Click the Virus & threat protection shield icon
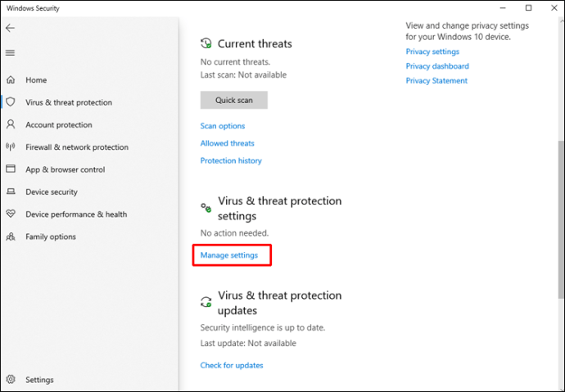The height and width of the screenshot is (392, 565). [11, 102]
